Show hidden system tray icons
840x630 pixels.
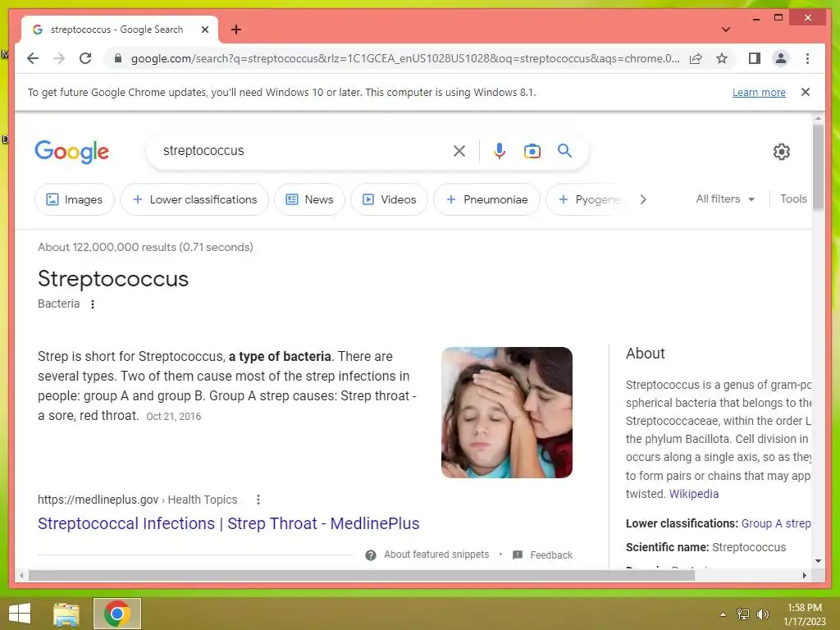pos(723,614)
